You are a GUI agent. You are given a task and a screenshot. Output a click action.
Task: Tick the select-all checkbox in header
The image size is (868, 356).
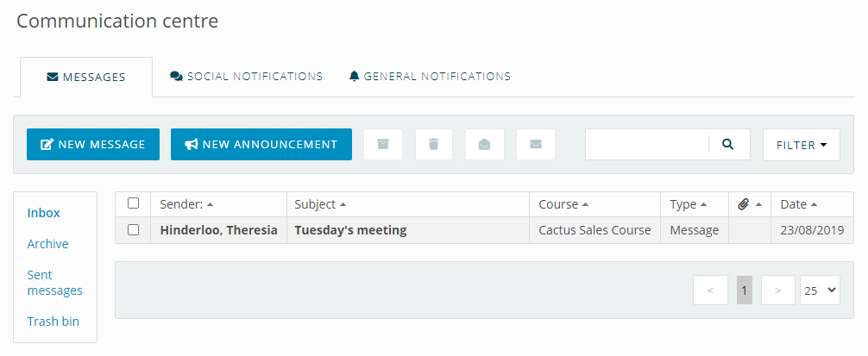pos(134,203)
